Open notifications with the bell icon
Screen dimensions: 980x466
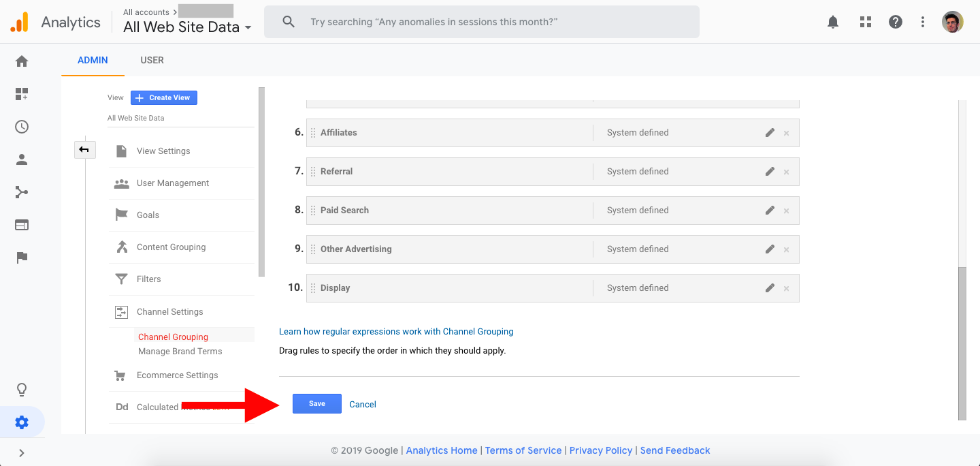pos(832,21)
